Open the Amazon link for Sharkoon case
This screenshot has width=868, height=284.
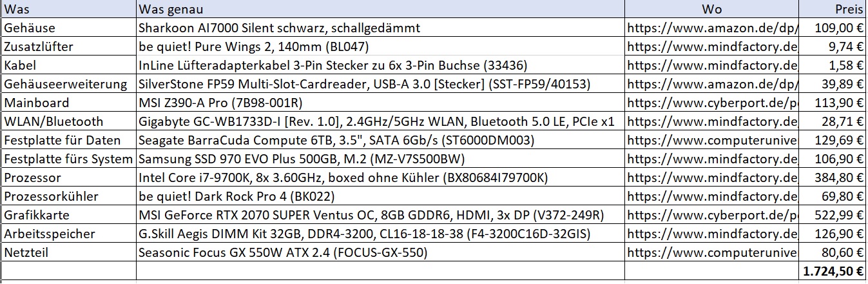pos(711,28)
